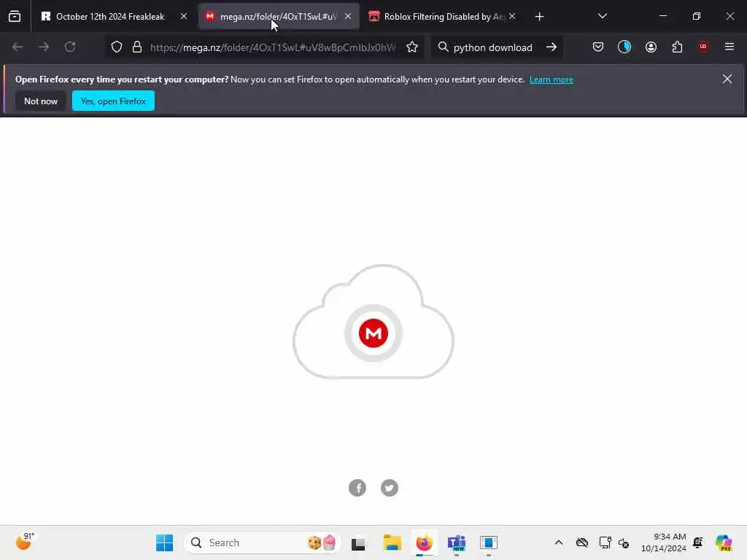Open clock and calendar 9:34 AM
The image size is (747, 560).
tap(664, 542)
